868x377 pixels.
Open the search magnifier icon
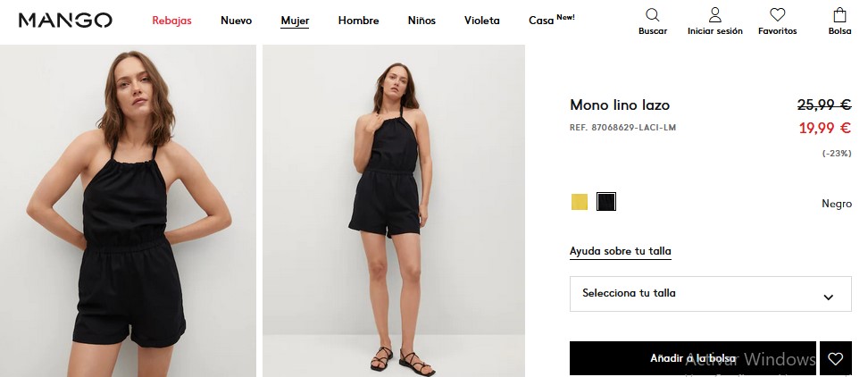click(652, 15)
